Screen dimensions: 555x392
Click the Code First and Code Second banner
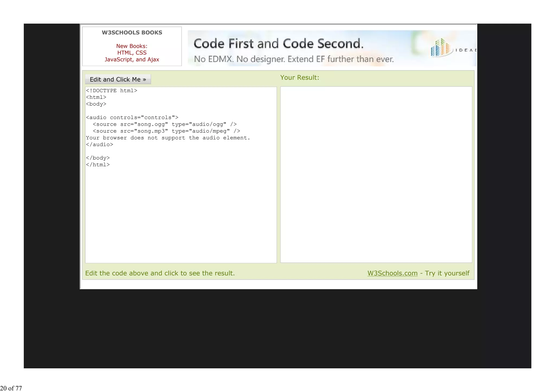point(278,44)
